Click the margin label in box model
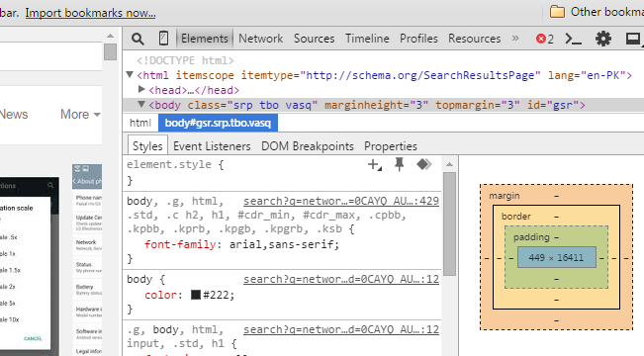This screenshot has width=644, height=356. click(x=504, y=196)
